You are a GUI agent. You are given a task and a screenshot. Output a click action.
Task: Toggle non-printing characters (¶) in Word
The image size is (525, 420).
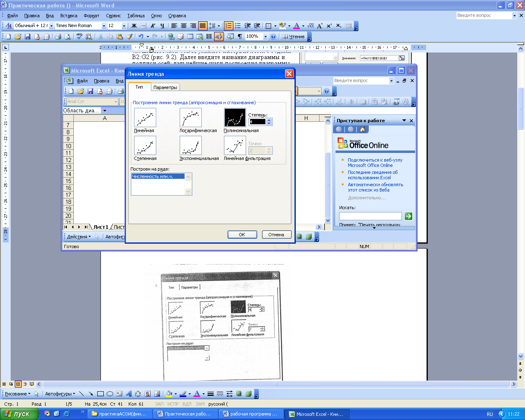pos(240,37)
